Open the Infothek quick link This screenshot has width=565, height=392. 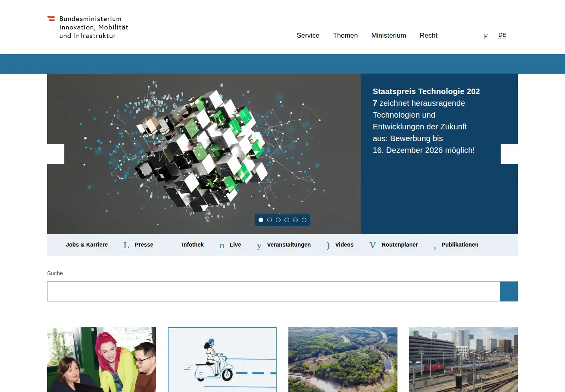click(x=193, y=245)
